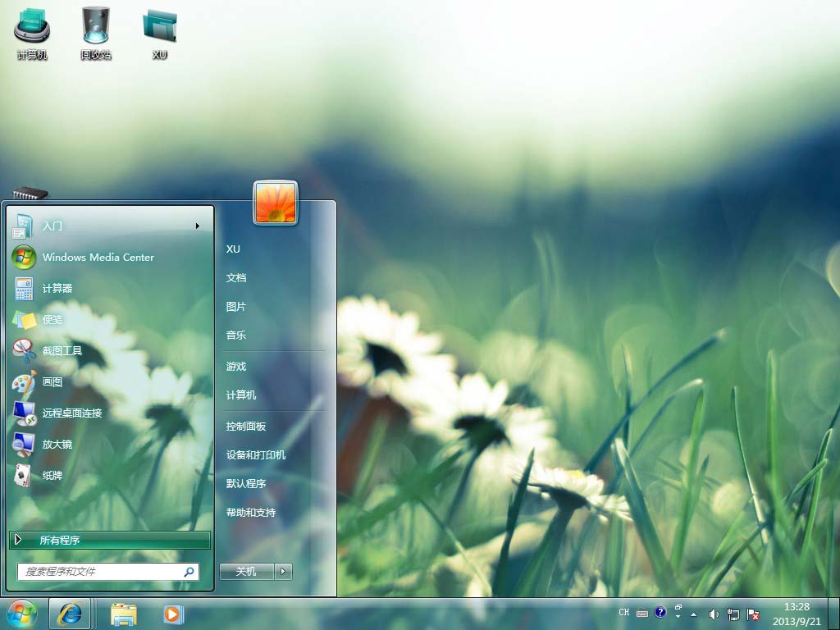The image size is (840, 630).
Task: Open the Magnifier (放大镜) tool
Action: [57, 444]
